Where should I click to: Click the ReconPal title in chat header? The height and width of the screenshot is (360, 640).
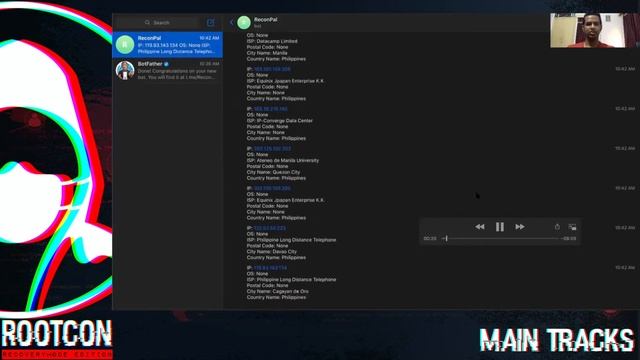[265, 20]
